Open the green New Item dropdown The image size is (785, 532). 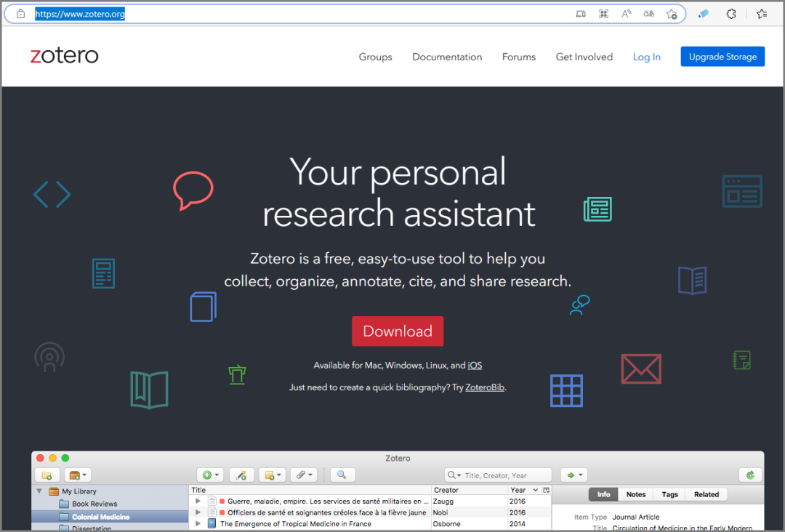pyautogui.click(x=210, y=475)
